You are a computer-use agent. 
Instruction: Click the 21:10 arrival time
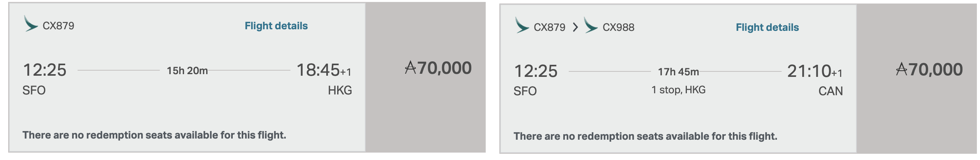pos(809,71)
